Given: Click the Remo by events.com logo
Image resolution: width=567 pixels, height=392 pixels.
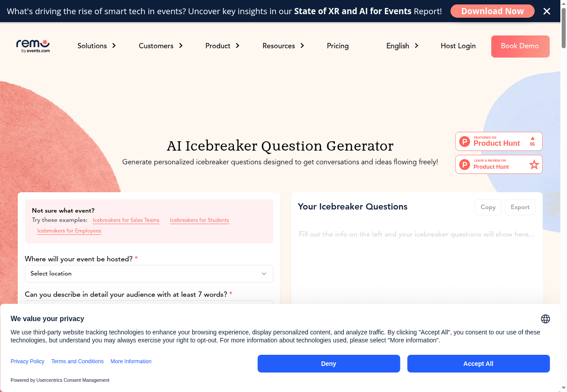Looking at the screenshot, I should tap(33, 46).
